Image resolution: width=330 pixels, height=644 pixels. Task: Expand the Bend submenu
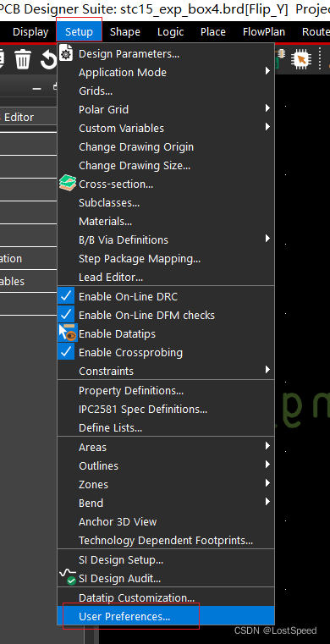(165, 504)
